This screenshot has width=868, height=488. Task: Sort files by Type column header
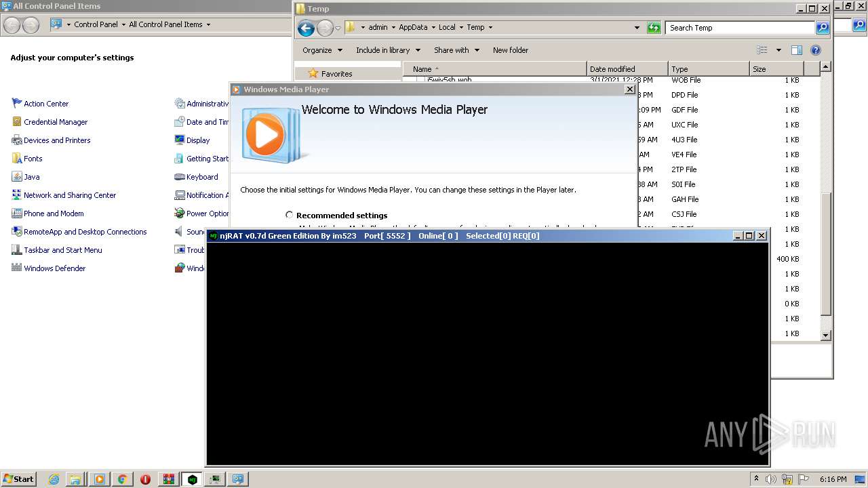pyautogui.click(x=709, y=69)
